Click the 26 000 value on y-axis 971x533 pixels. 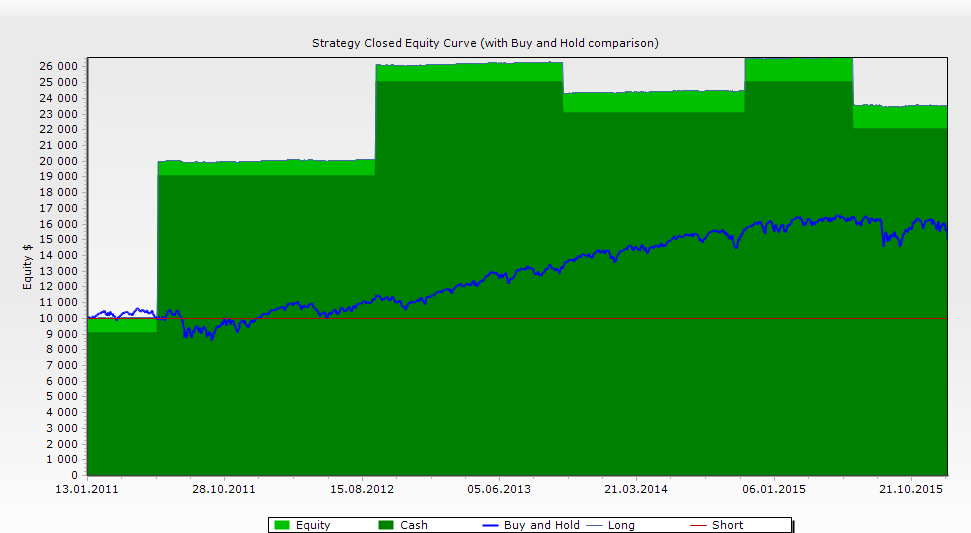pyautogui.click(x=59, y=66)
